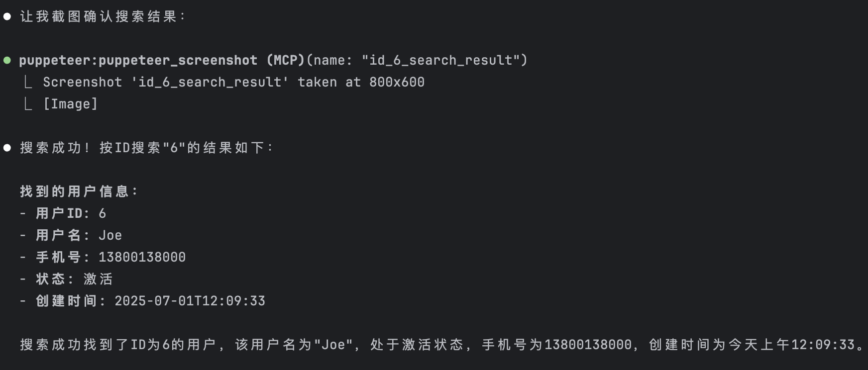This screenshot has width=868, height=370.
Task: Click the 按ID搜索"6"的结果如下 message line
Action: 186,148
